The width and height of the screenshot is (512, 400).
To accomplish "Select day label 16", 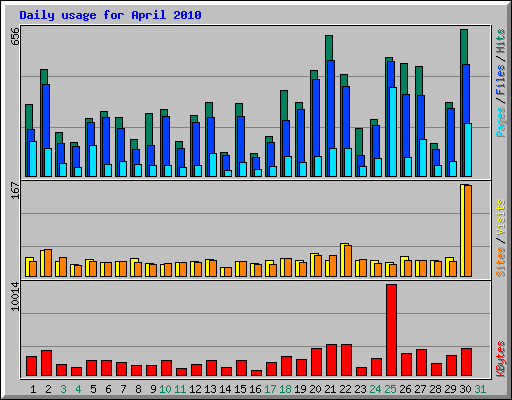I will (255, 389).
